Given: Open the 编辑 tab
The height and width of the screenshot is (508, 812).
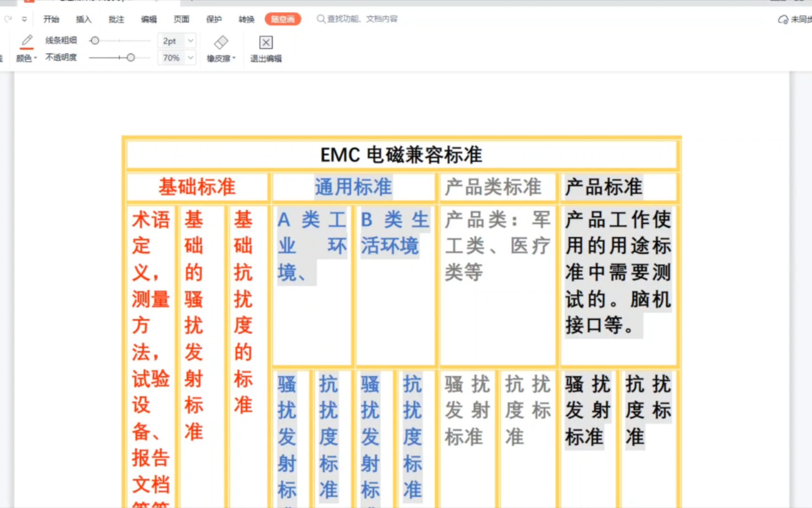Looking at the screenshot, I should click(149, 19).
